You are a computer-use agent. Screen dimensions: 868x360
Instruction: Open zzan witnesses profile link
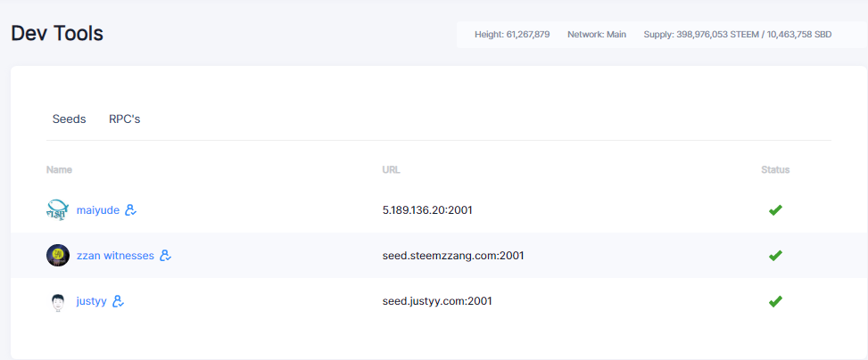click(115, 256)
